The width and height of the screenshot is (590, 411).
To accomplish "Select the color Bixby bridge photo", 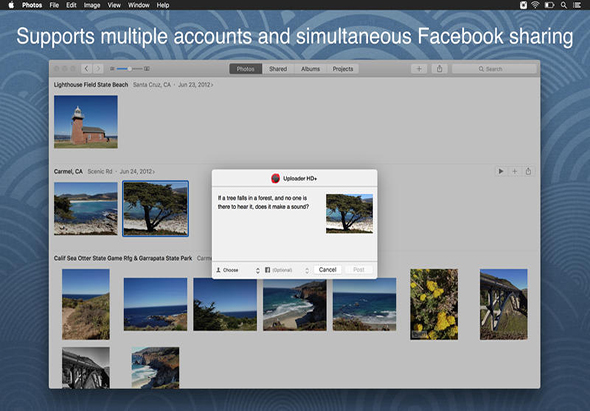I will click(504, 304).
